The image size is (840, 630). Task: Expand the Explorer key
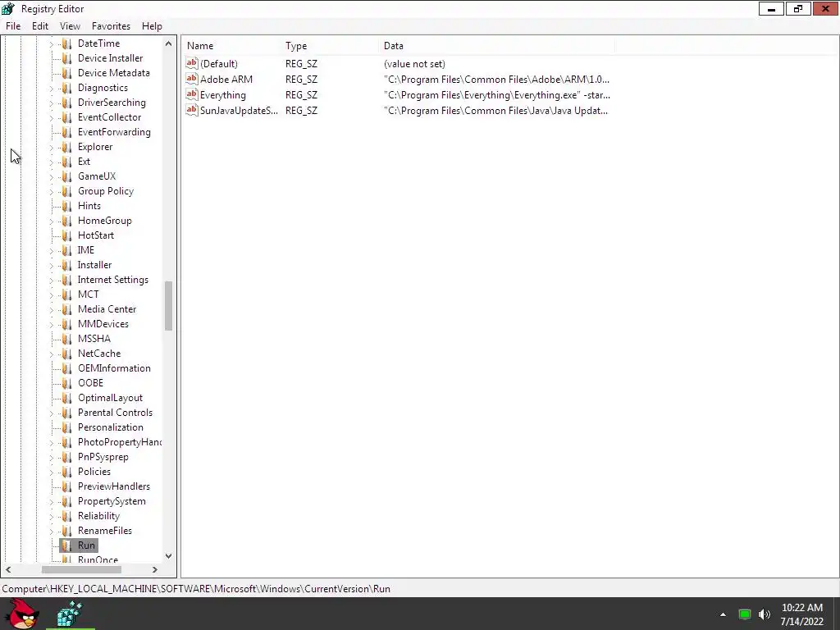click(52, 148)
